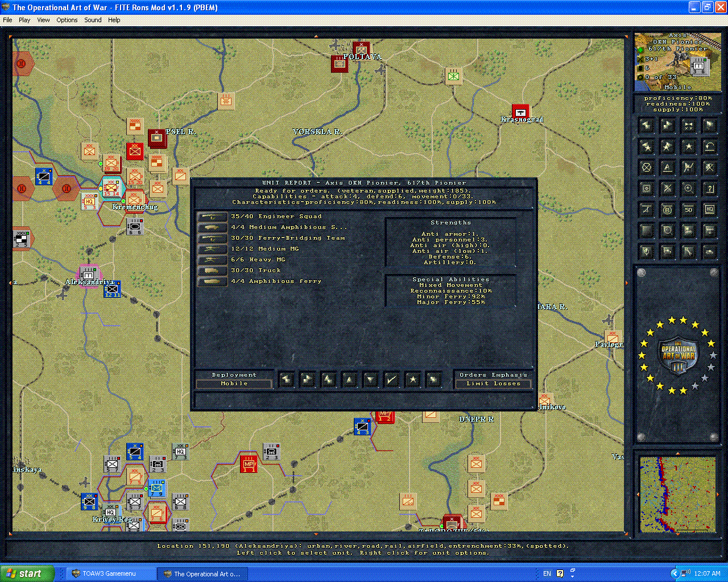The width and height of the screenshot is (728, 582).
Task: Click the down arrow in the unit report controls
Action: 370,380
